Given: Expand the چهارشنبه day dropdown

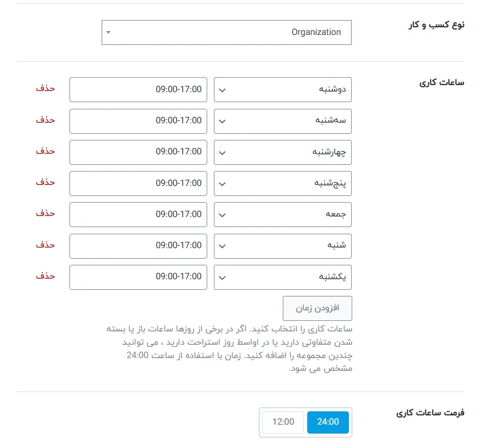Looking at the screenshot, I should [282, 152].
